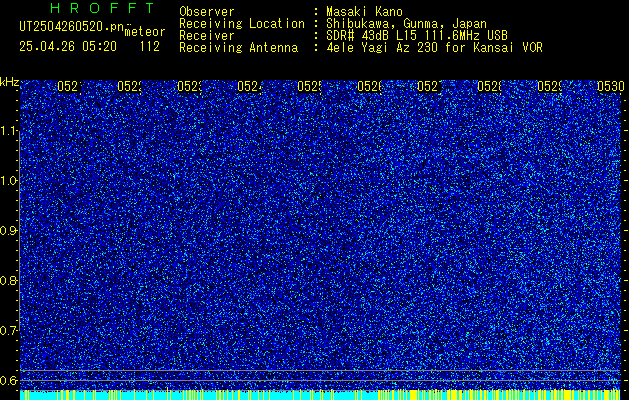This screenshot has width=629, height=400.
Task: Click the HROFFT title text
Action: coord(103,8)
